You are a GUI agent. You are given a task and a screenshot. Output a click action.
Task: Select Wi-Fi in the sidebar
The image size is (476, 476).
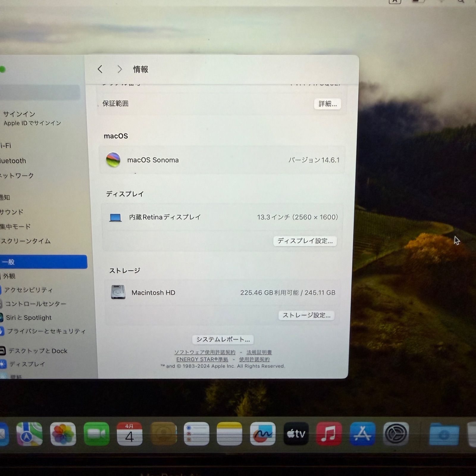point(5,145)
